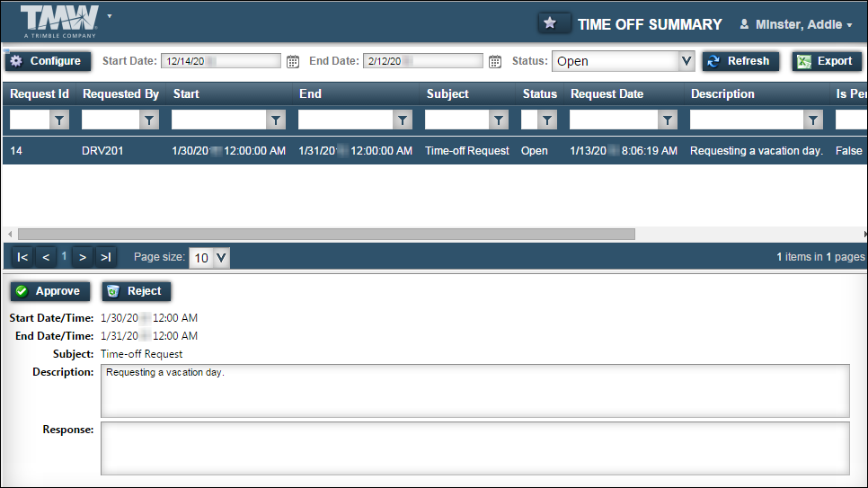Go to the first page
This screenshot has width=868, height=488.
point(22,257)
